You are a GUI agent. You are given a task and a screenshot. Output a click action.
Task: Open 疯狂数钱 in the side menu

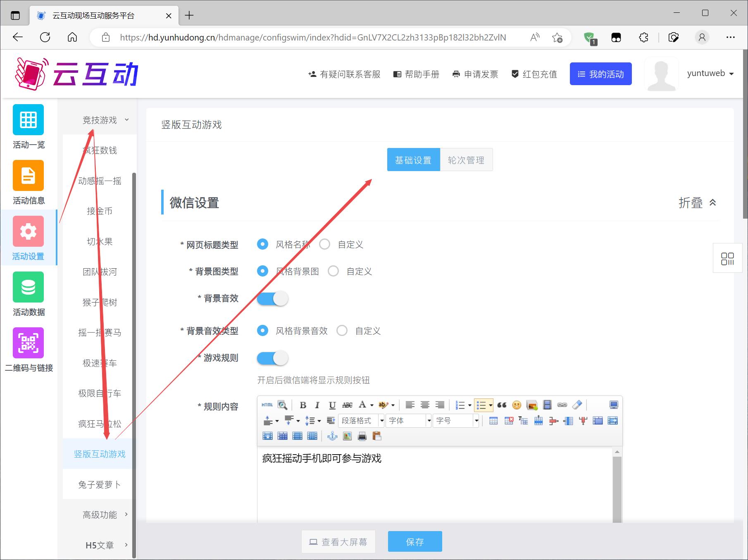pos(100,150)
